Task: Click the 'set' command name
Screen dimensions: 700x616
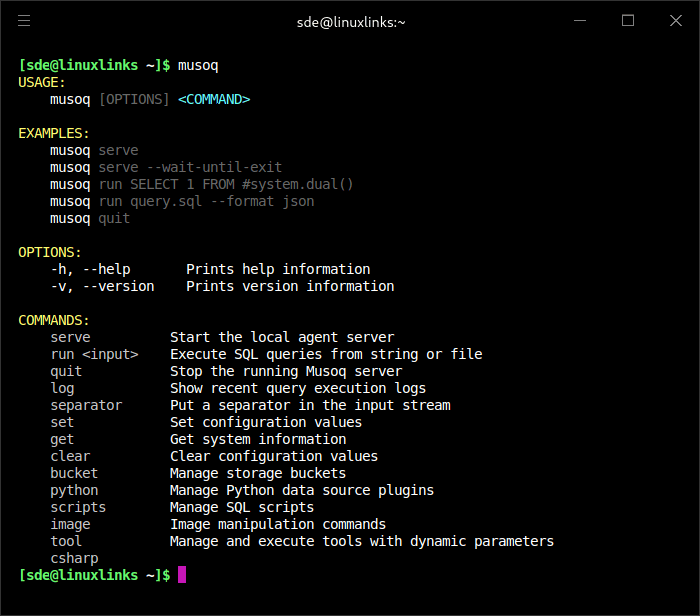Action: pyautogui.click(x=62, y=422)
